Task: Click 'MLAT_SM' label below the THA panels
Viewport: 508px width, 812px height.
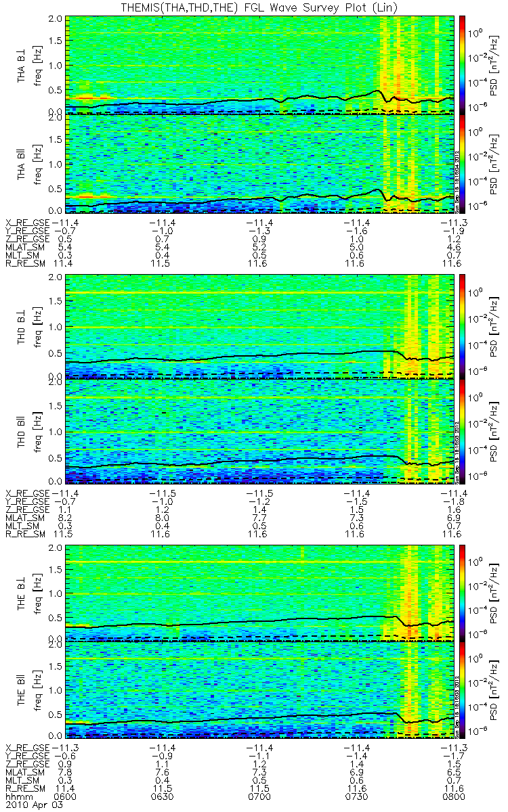Action: pyautogui.click(x=26, y=248)
